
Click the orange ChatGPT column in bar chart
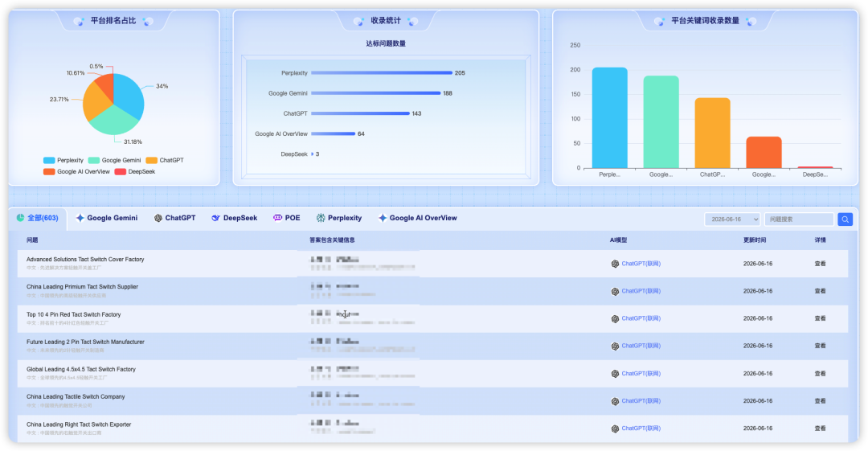(712, 133)
